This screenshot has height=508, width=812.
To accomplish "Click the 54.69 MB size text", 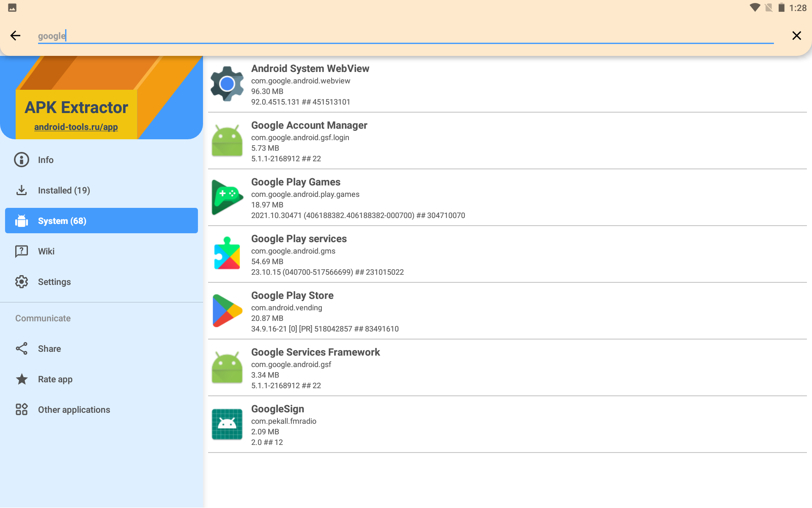I will point(267,262).
